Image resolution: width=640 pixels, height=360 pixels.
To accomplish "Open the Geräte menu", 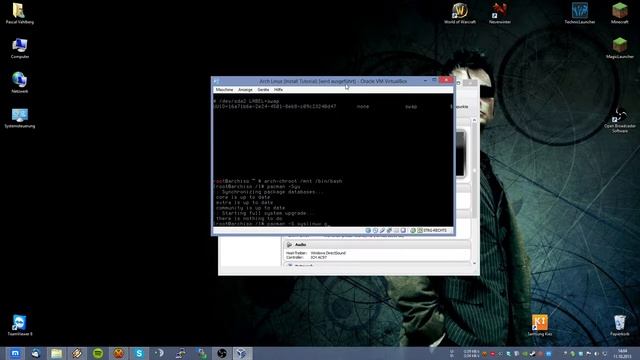I will coord(263,89).
